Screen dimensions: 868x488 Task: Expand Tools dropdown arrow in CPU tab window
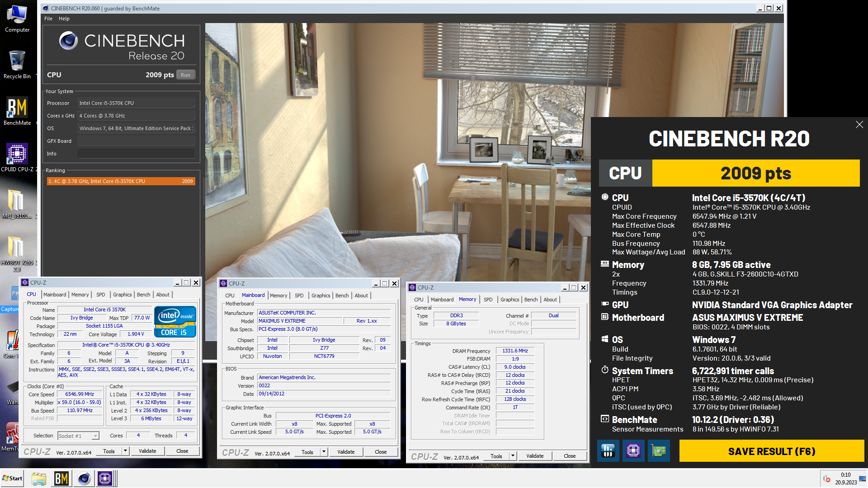tap(125, 451)
